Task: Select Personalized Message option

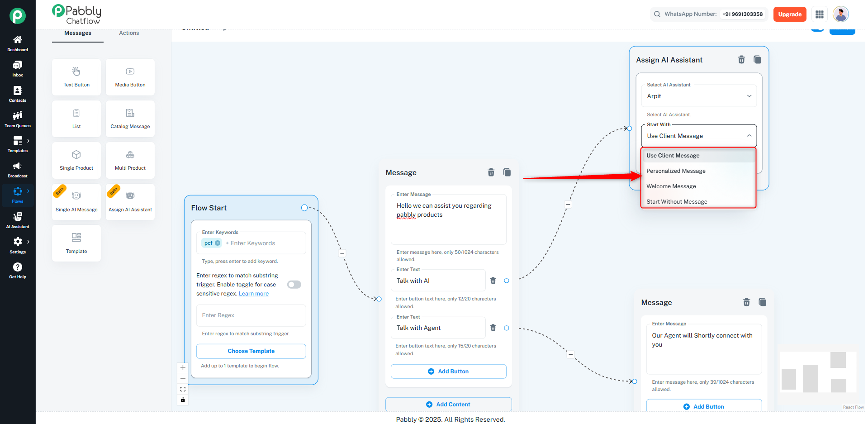Action: [698, 171]
